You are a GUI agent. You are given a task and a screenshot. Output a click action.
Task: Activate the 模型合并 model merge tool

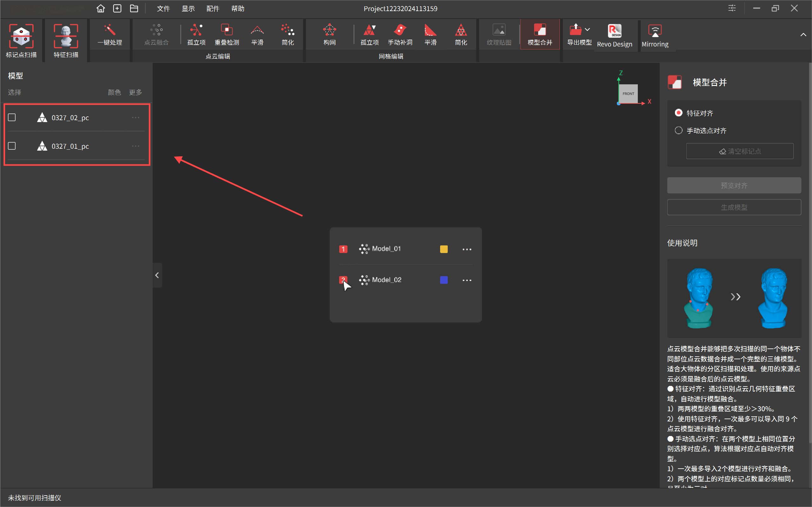click(539, 34)
